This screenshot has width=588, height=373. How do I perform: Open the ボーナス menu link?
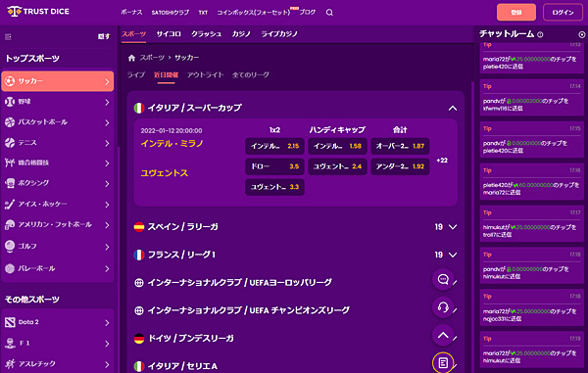tap(131, 13)
